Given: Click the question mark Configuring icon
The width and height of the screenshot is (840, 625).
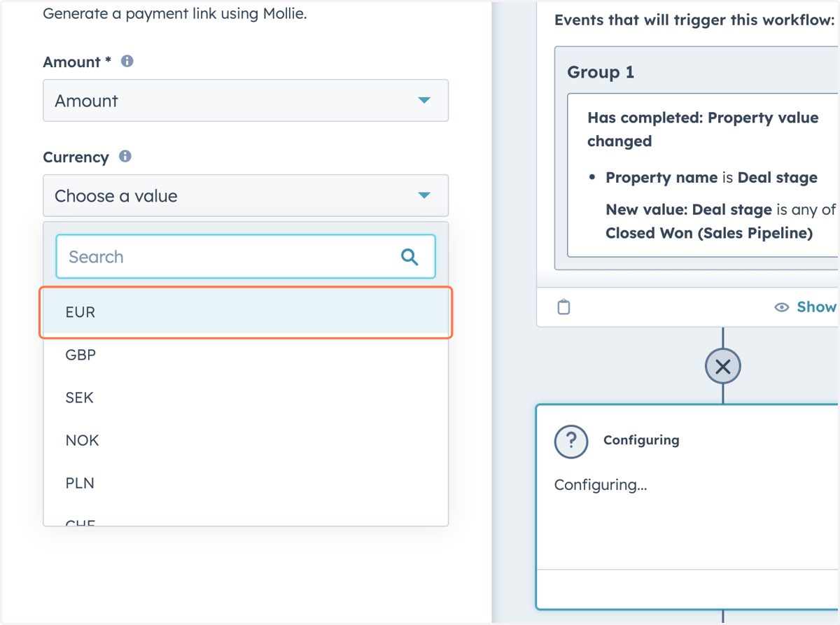Looking at the screenshot, I should [571, 440].
